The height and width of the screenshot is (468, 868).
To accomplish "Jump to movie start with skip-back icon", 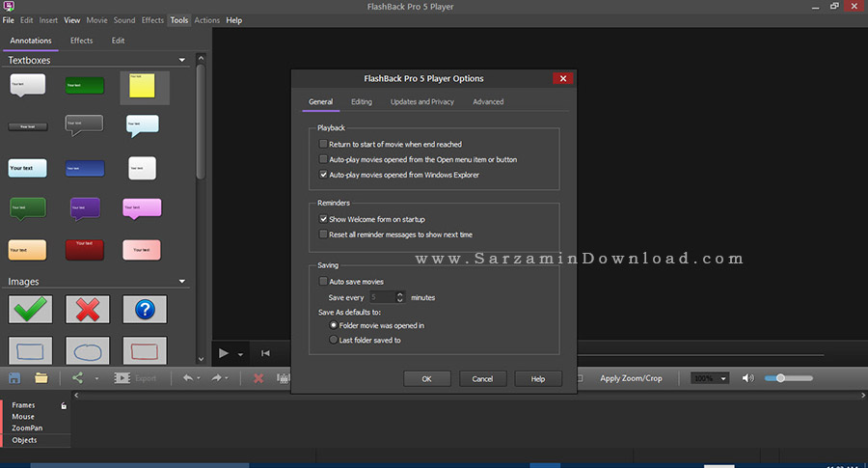I will 266,353.
